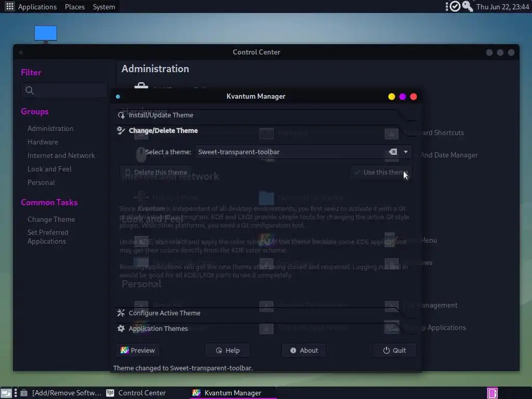
Task: Click the search magnifier icon in Control Center
Action: point(30,90)
